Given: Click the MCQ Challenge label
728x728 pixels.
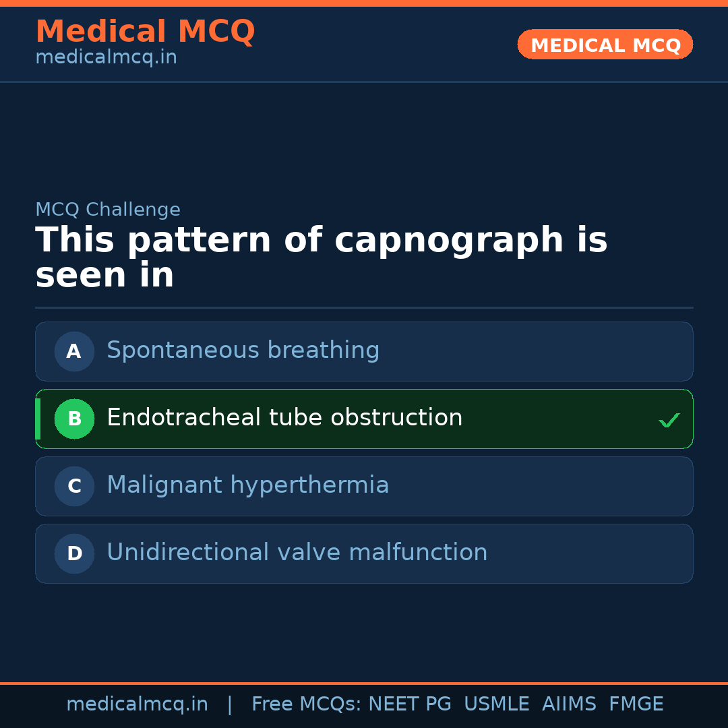Looking at the screenshot, I should point(108,210).
